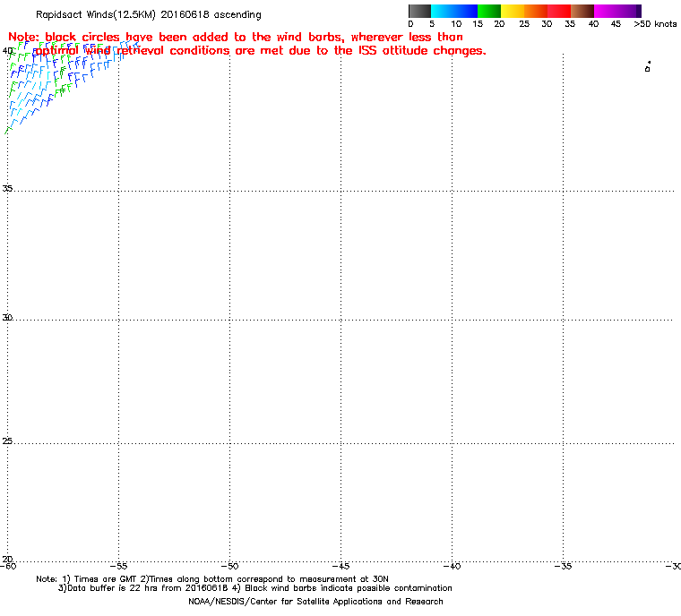
Task: Click the longitude label -50
Action: pos(229,566)
